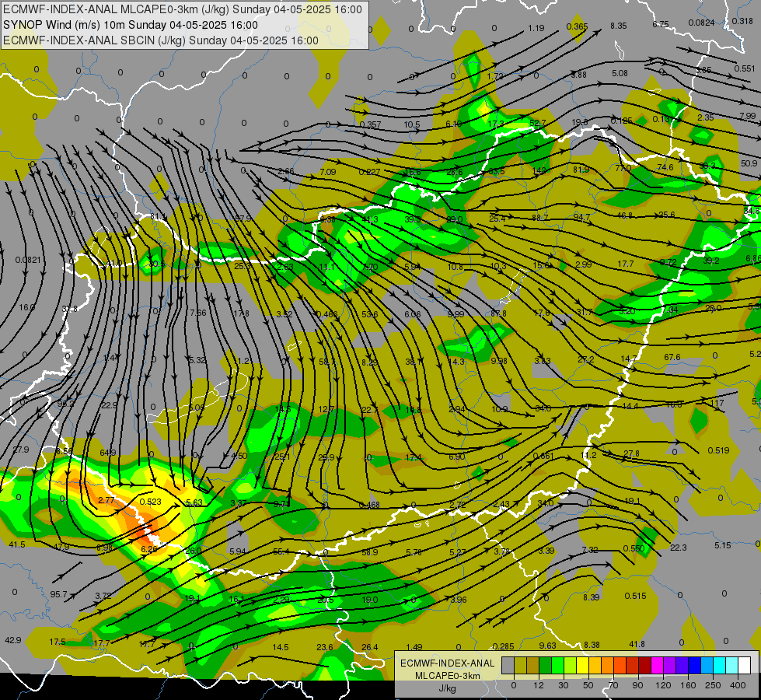Viewport: 761px width, 700px height.
Task: Click the legend tick label 70
Action: (613, 685)
